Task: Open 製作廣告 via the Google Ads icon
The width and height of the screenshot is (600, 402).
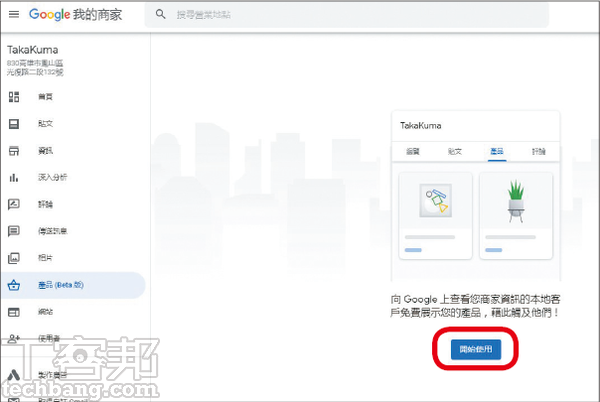Action: point(14,375)
